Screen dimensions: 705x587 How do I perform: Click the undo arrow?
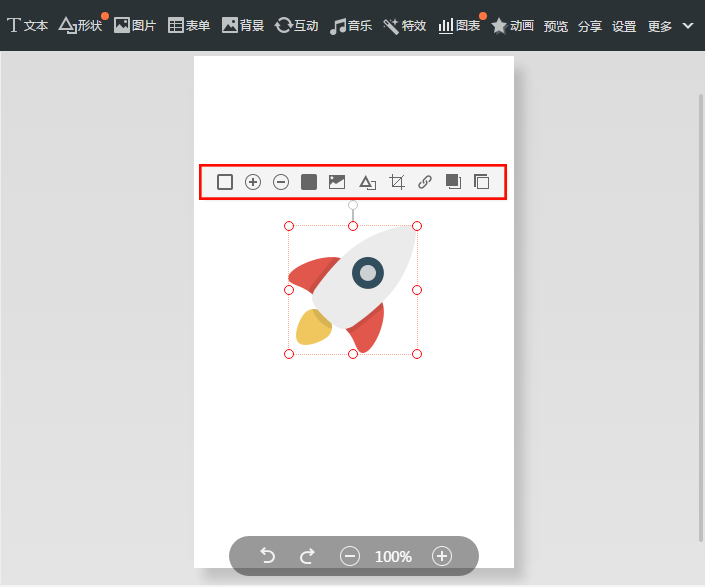(x=268, y=556)
